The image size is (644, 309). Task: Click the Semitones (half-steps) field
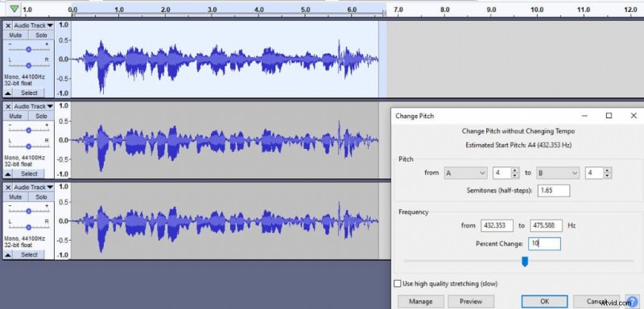point(554,191)
